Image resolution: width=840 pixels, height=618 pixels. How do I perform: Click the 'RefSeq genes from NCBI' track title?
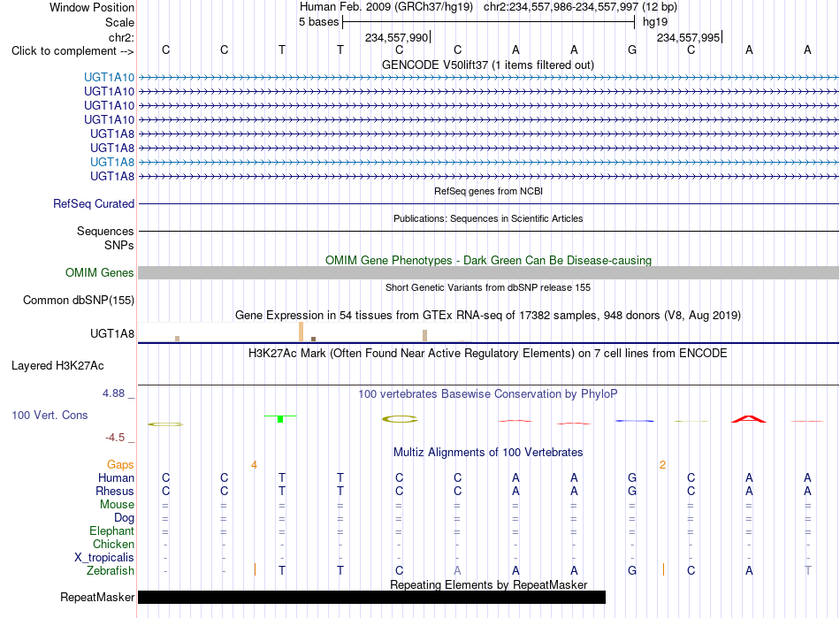point(489,191)
